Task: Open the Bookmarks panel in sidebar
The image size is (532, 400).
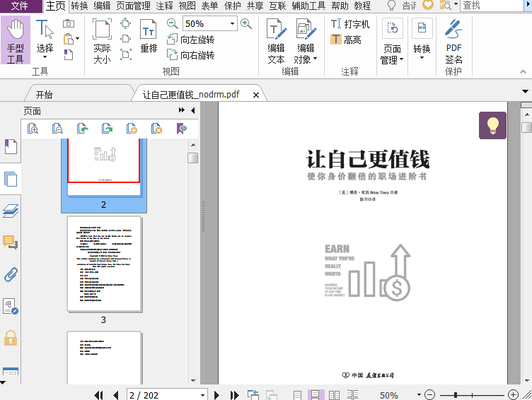Action: pyautogui.click(x=11, y=147)
